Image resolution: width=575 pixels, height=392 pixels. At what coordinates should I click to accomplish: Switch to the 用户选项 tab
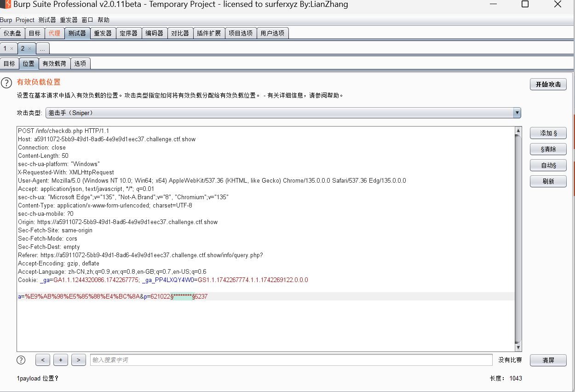point(272,33)
